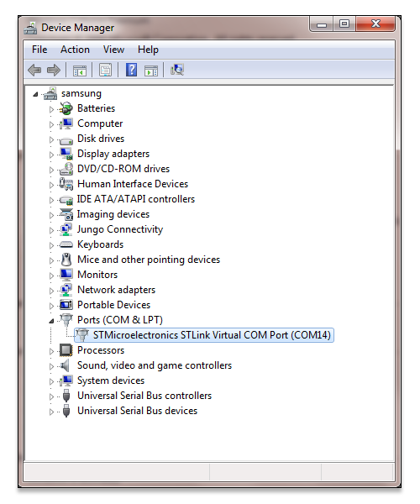Click the Show/Hide Console Tree icon
The width and height of the screenshot is (420, 504).
pos(79,70)
